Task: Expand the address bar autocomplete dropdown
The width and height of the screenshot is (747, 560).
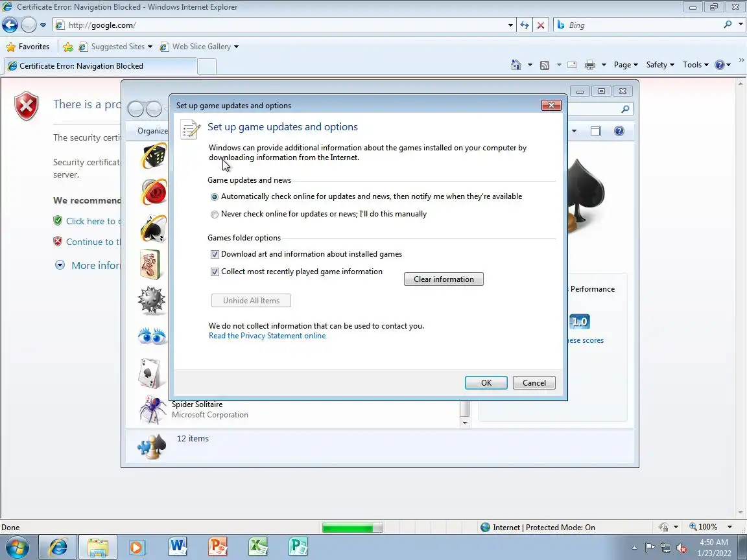Action: tap(510, 25)
